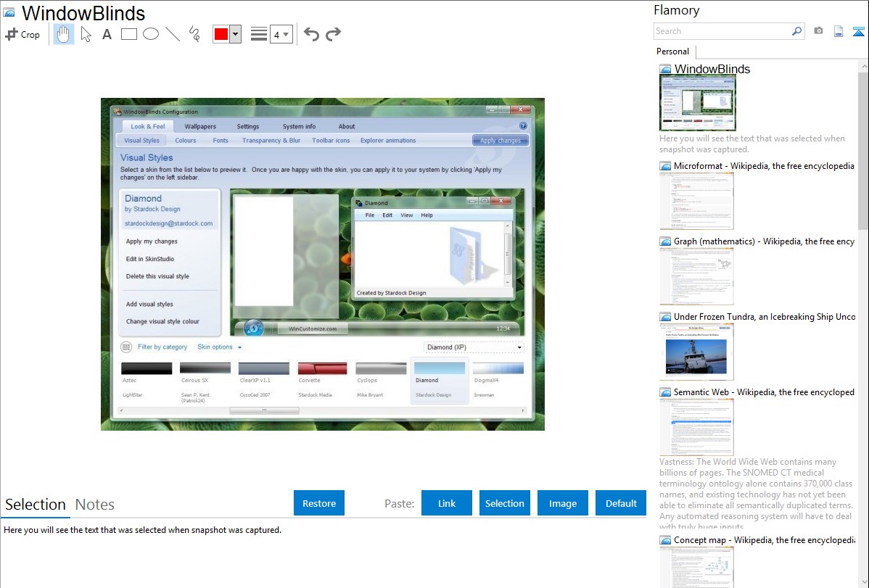
Task: Click the Flamory heading text
Action: pos(676,11)
